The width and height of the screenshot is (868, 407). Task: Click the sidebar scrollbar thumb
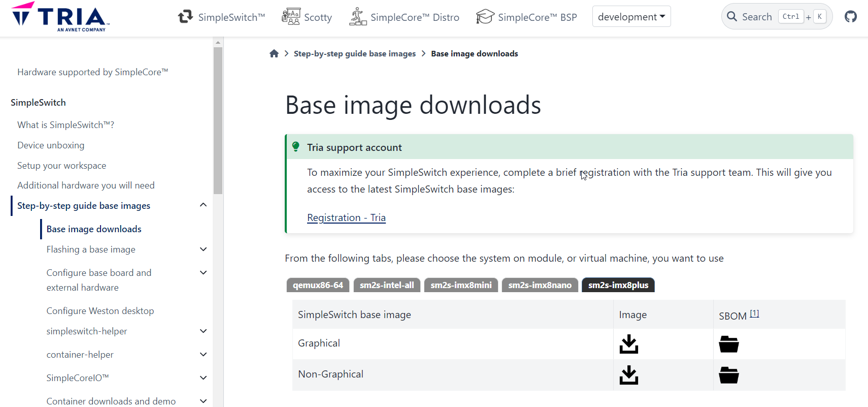[x=218, y=121]
